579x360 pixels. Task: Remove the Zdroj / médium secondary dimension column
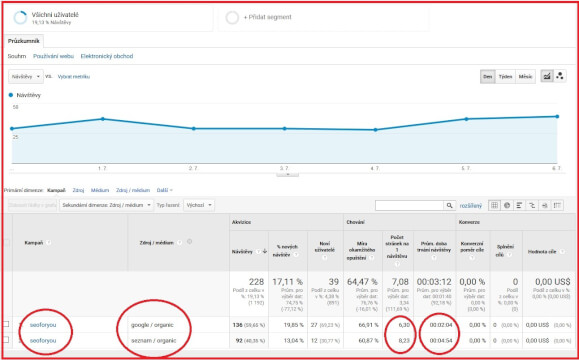pyautogui.click(x=189, y=242)
